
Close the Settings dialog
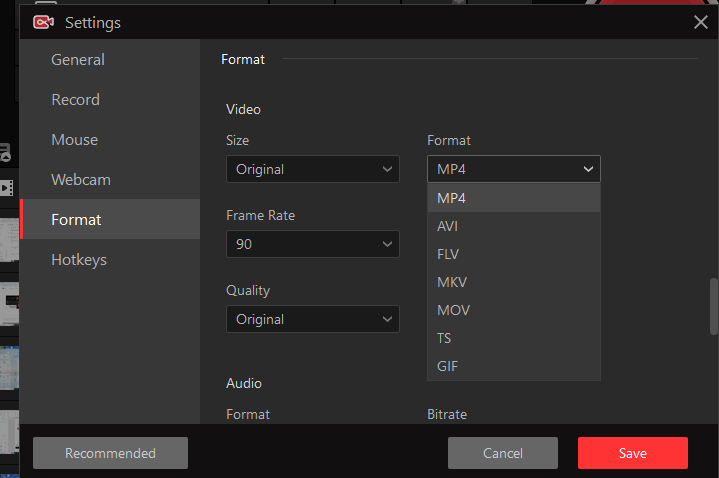[x=701, y=22]
